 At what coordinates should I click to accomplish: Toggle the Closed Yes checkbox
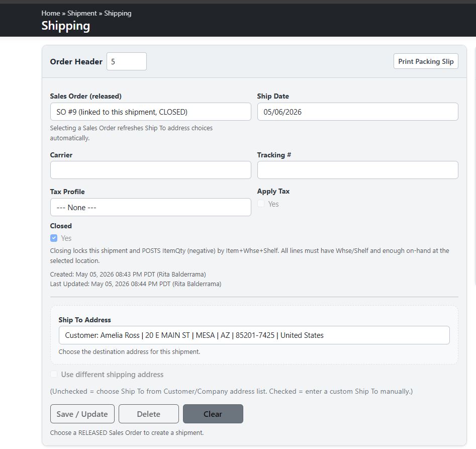click(54, 238)
